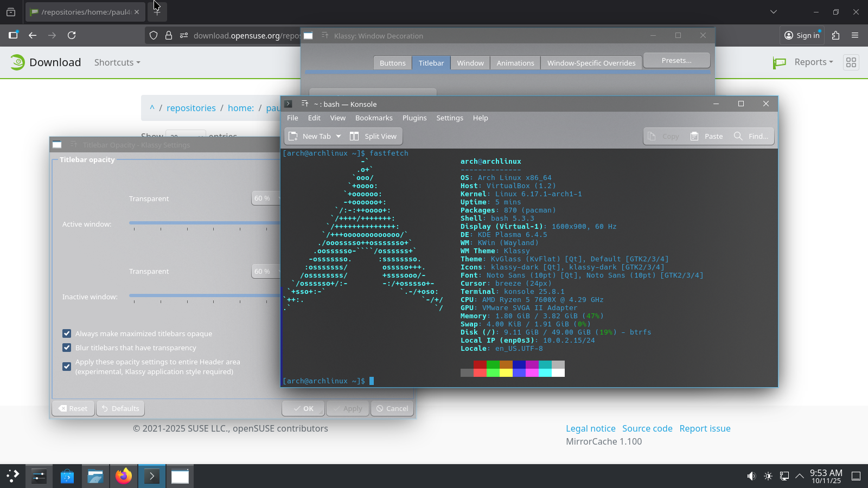Open the New Tab dropdown arrow in Konsole
The width and height of the screenshot is (868, 488).
339,136
